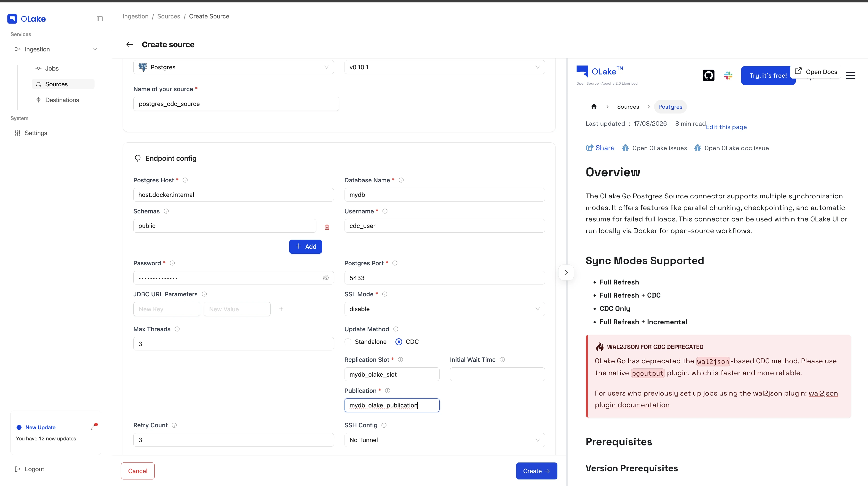Focus the Initial Wait Time input
Image resolution: width=868 pixels, height=486 pixels.
click(497, 374)
